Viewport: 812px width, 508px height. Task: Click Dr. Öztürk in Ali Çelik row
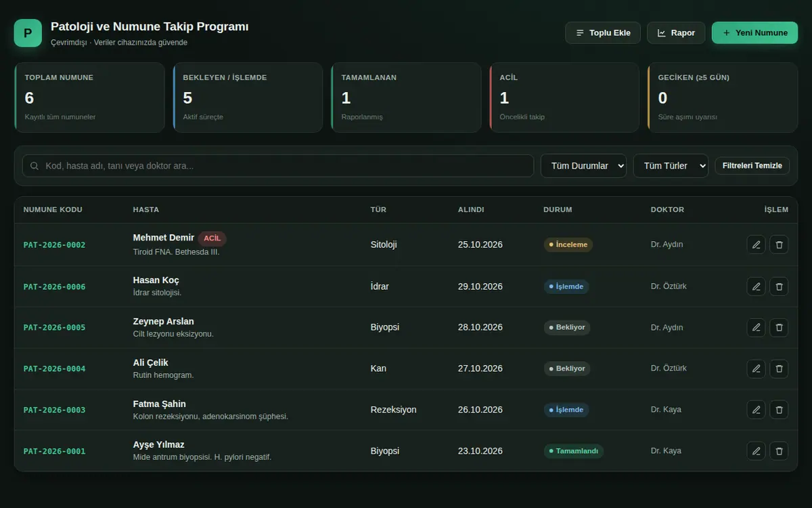point(669,368)
